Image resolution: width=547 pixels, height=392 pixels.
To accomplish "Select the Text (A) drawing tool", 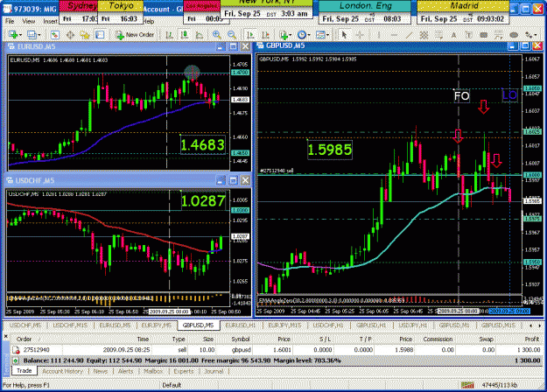I will (x=453, y=34).
